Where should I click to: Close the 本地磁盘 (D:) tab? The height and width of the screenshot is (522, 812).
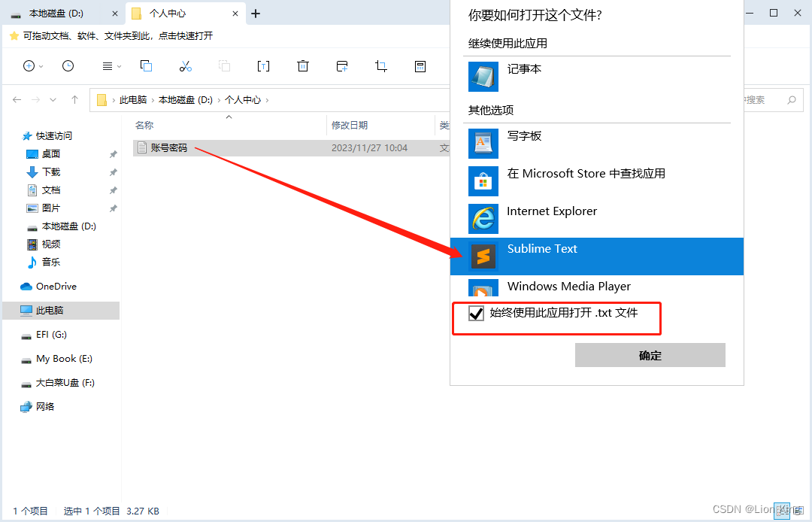115,14
